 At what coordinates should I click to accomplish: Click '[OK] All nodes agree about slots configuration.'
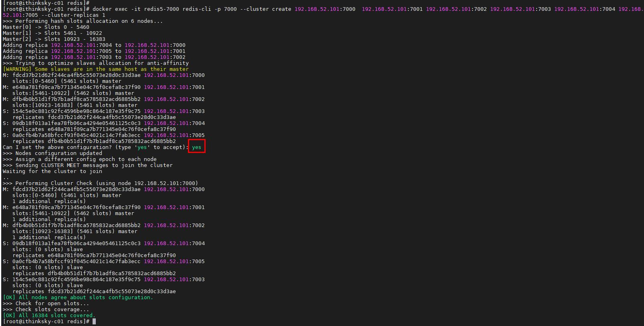point(78,297)
